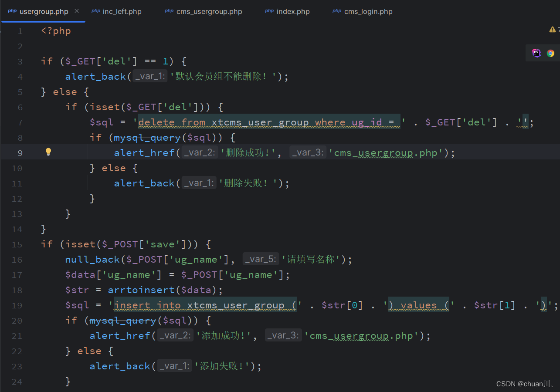Viewport: 560px width, 392px height.
Task: Click line number 19 in the gutter
Action: click(17, 305)
